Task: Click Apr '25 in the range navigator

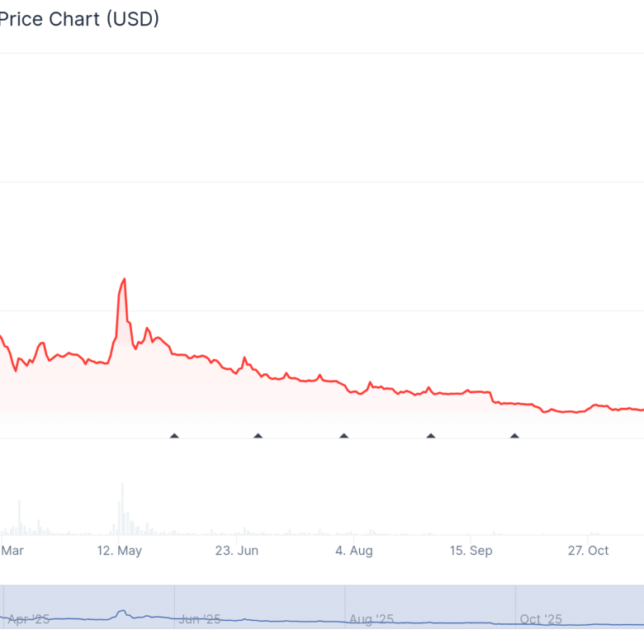Action: [x=29, y=618]
